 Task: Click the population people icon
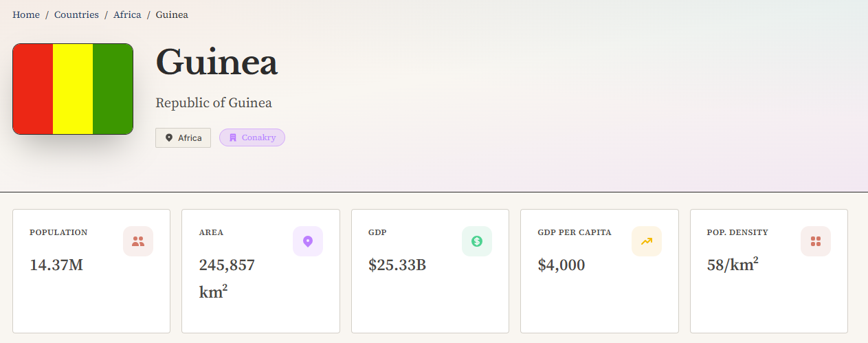pos(138,241)
